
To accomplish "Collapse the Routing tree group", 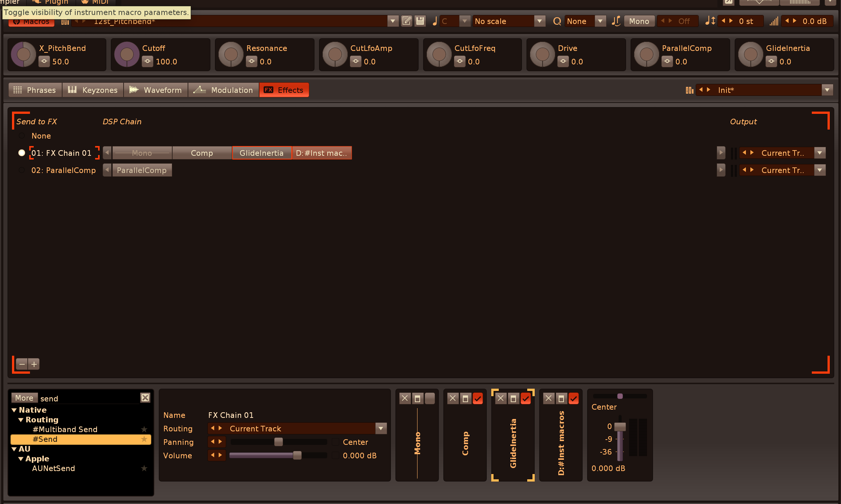I will click(21, 420).
